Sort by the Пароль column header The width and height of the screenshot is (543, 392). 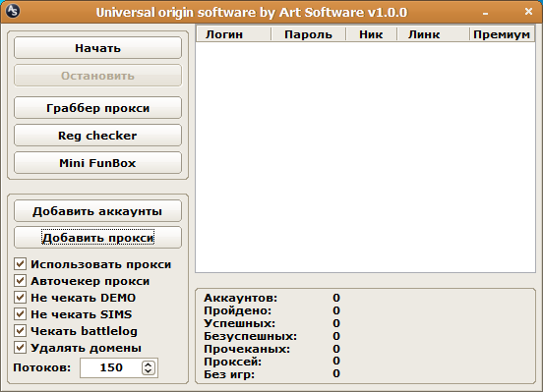click(308, 34)
